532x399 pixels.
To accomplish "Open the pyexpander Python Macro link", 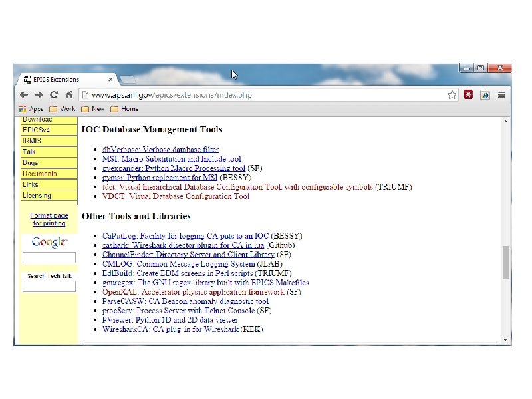I will 174,168.
